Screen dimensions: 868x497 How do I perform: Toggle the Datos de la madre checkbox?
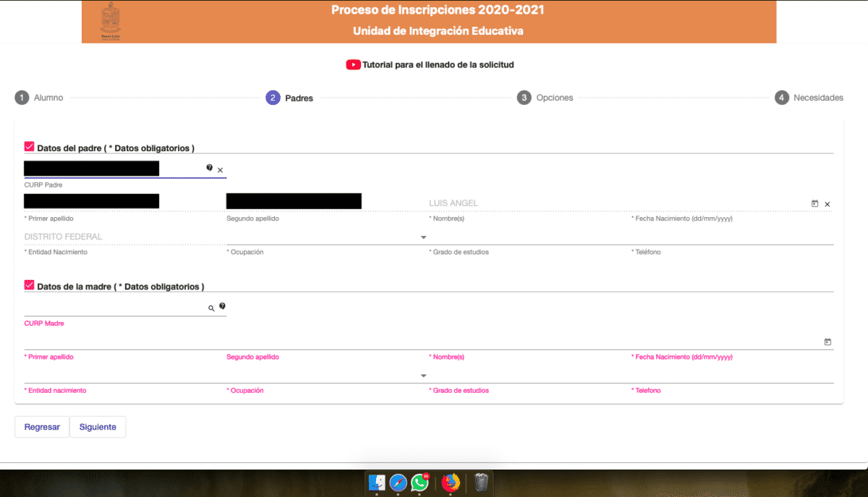tap(29, 286)
